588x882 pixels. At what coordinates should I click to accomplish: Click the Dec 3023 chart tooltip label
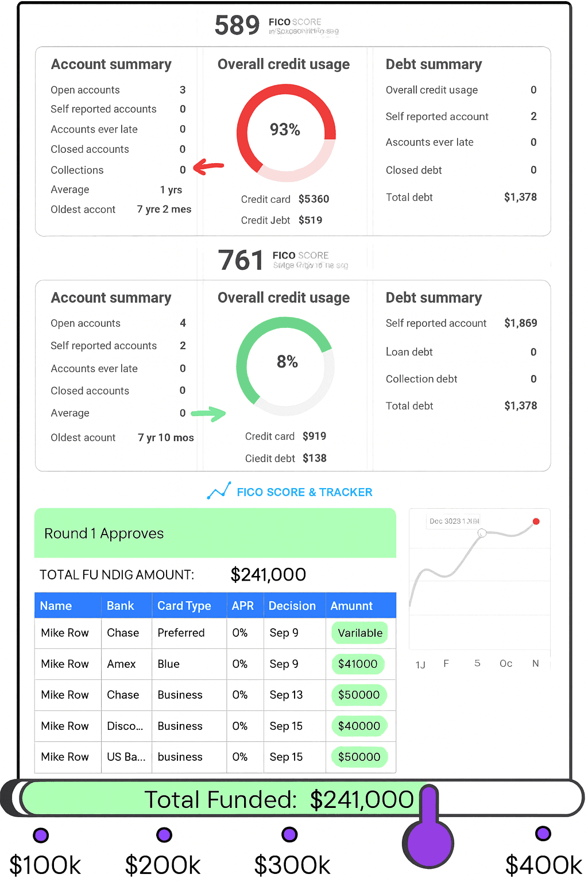pyautogui.click(x=455, y=521)
